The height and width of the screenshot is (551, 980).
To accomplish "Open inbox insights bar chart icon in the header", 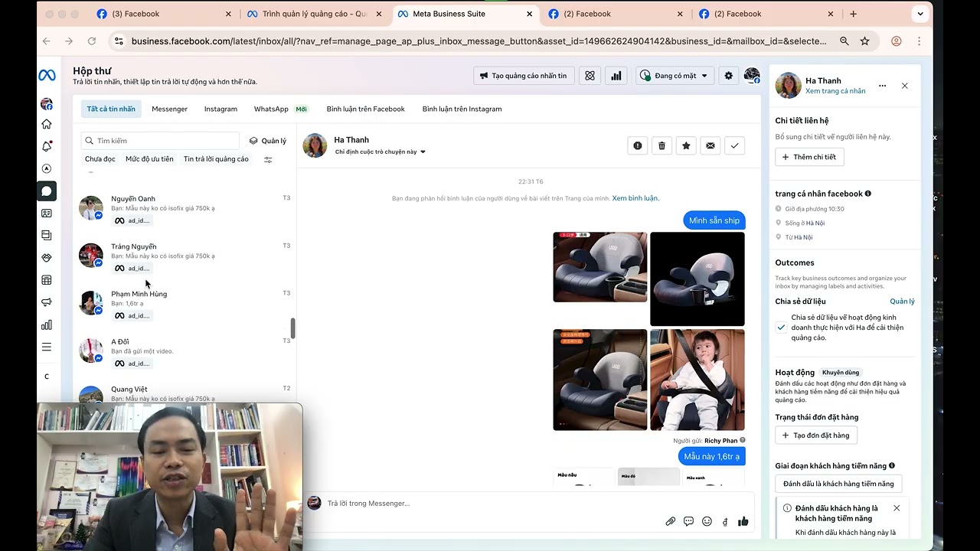I will point(615,76).
